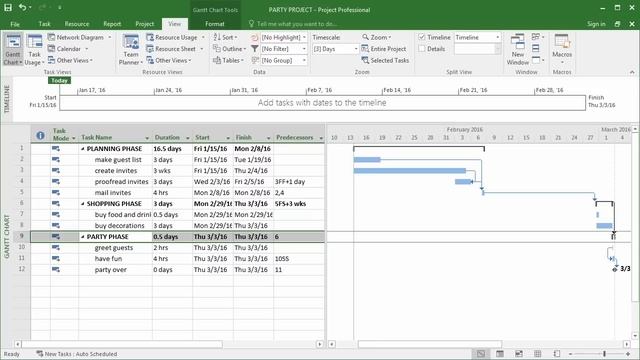This screenshot has width=640, height=360.
Task: Switch to the Format tab
Action: click(x=215, y=24)
